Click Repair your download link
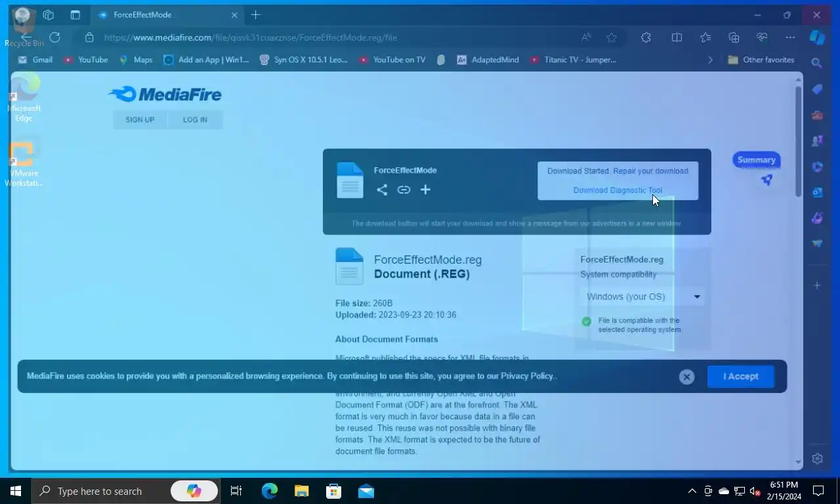 tap(651, 171)
